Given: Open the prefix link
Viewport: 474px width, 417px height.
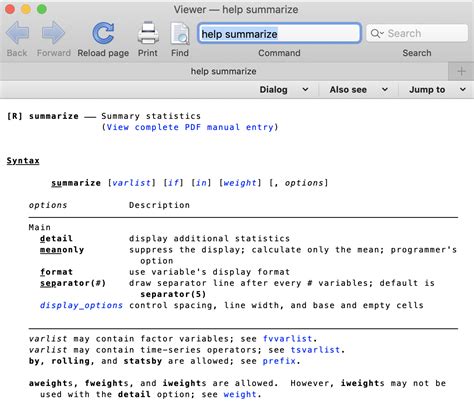Looking at the screenshot, I should pyautogui.click(x=279, y=361).
